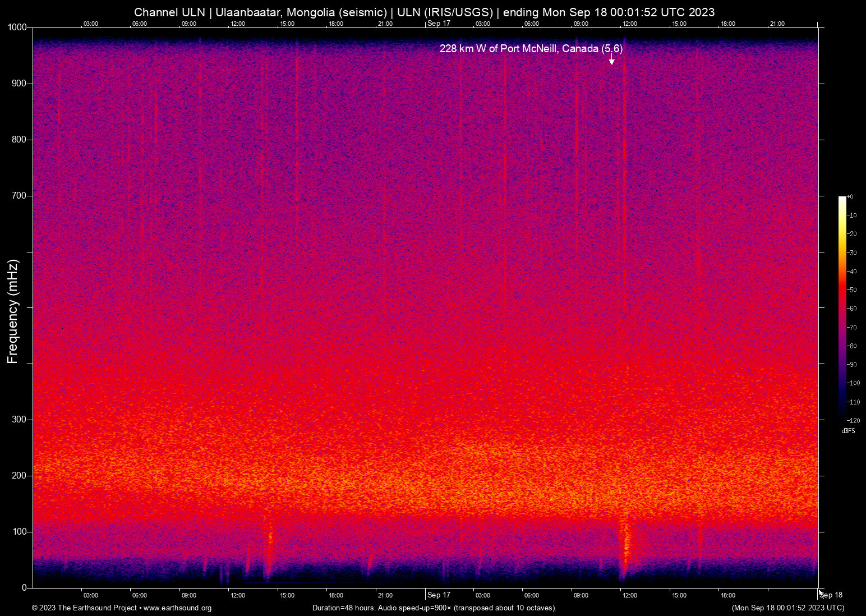Click the 1000 tick on the frequency axis
Image resolution: width=866 pixels, height=616 pixels.
tap(17, 27)
